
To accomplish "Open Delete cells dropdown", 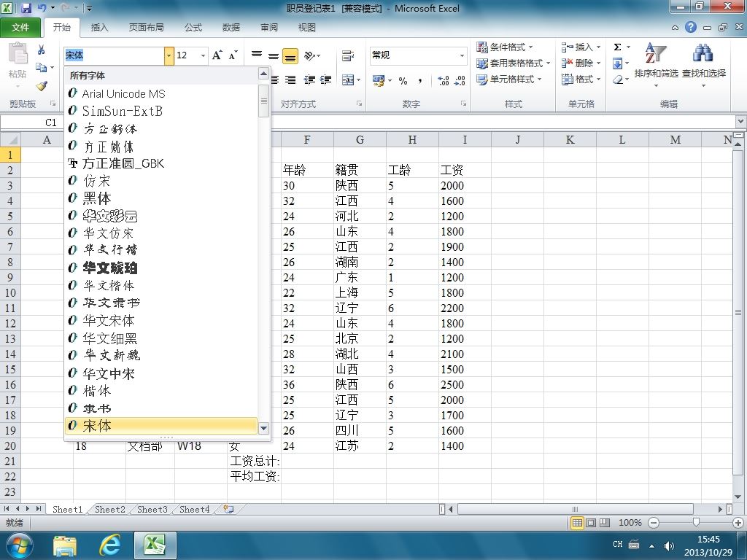I will point(581,63).
